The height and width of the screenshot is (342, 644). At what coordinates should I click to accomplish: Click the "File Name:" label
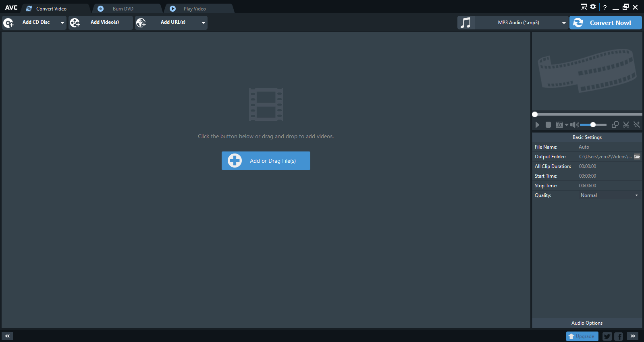pyautogui.click(x=546, y=147)
